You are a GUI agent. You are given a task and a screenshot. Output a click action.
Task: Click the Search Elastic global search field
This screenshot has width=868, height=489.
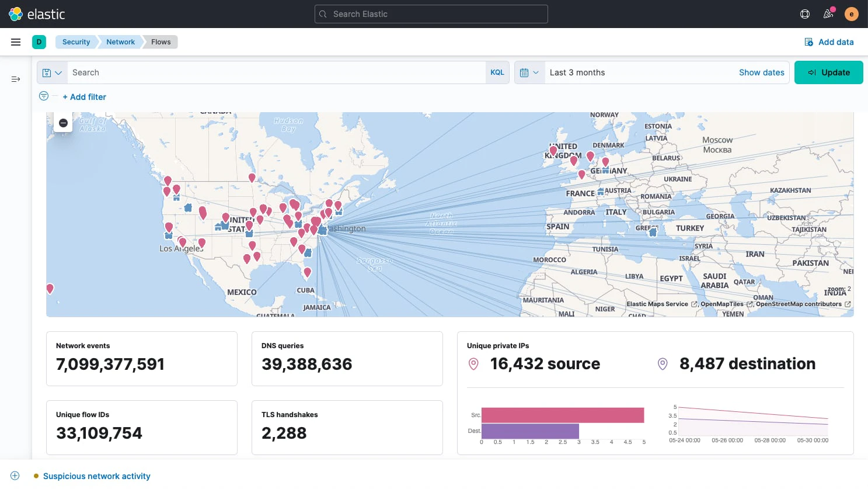click(x=431, y=13)
